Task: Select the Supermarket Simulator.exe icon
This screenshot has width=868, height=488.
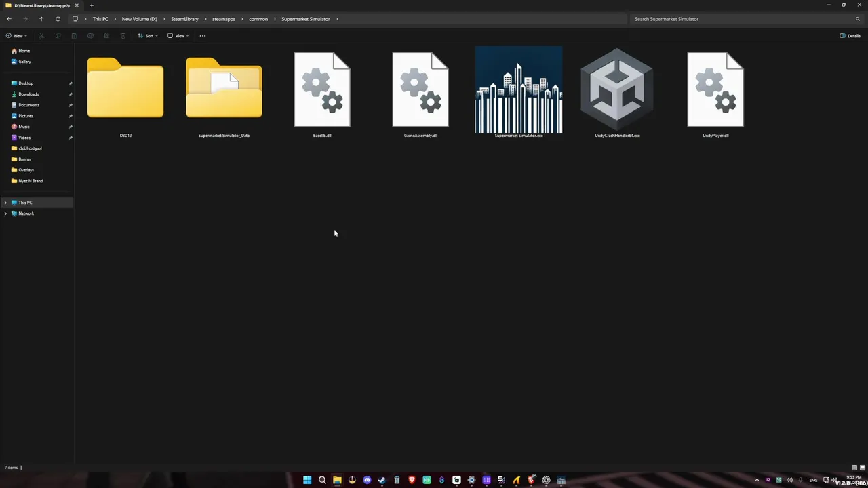Action: tap(519, 89)
